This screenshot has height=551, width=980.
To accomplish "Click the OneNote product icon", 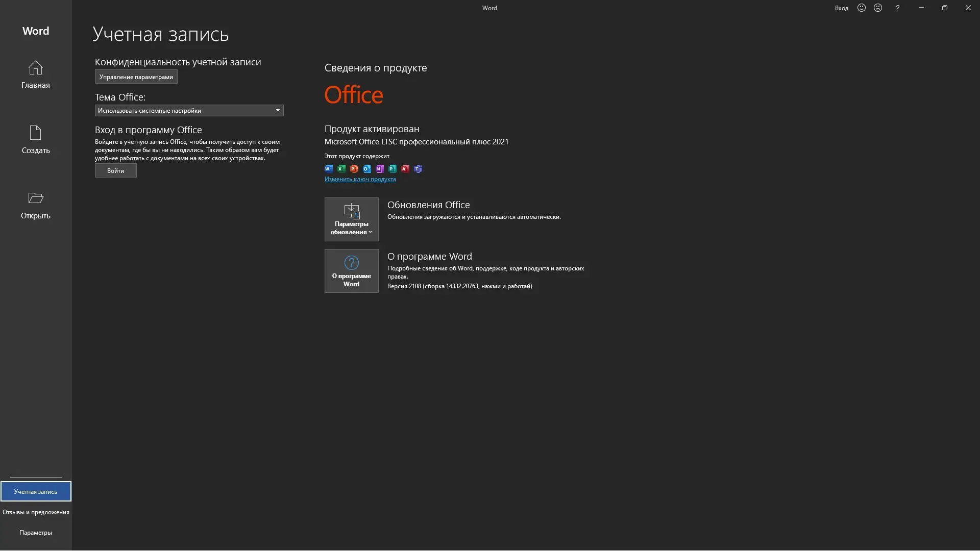I will point(380,169).
